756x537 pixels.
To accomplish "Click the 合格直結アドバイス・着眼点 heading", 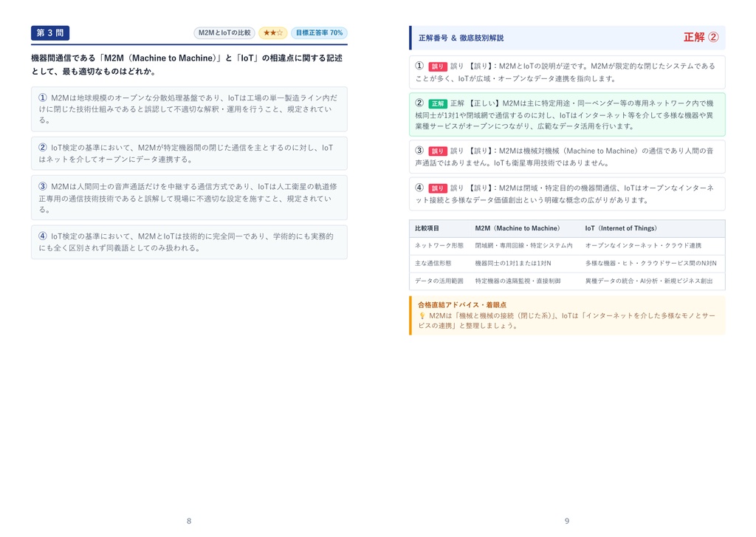I will point(462,305).
